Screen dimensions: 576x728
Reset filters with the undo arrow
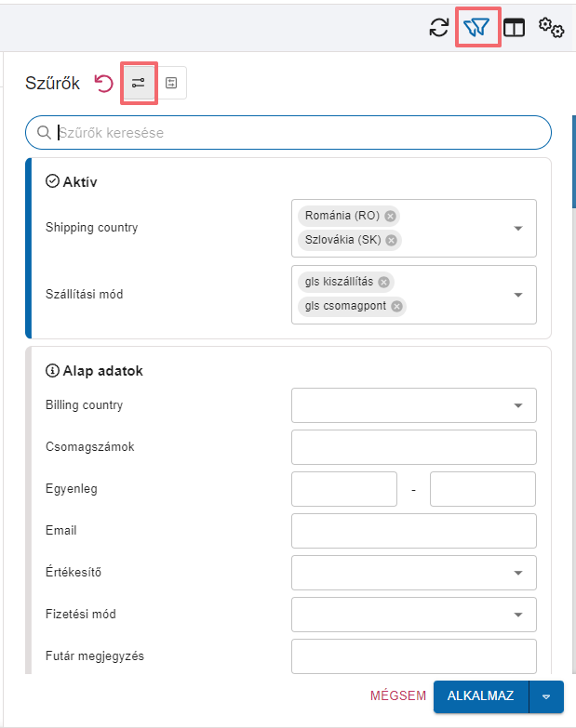tap(103, 84)
